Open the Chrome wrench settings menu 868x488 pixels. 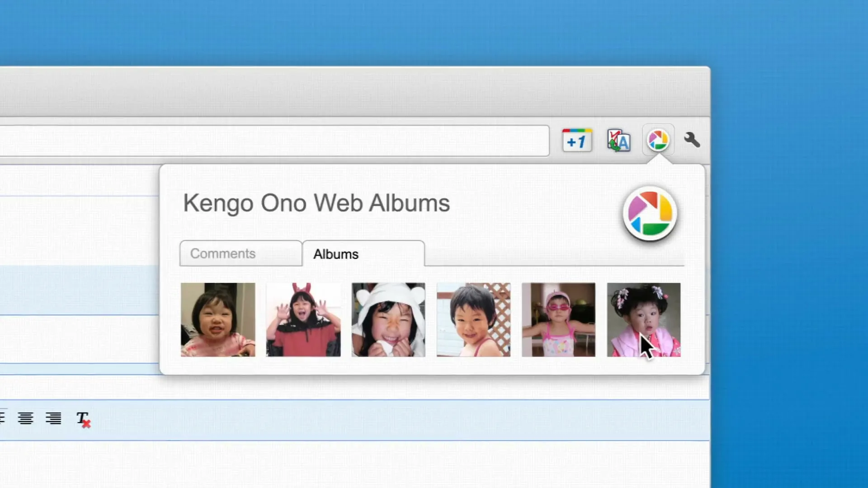pyautogui.click(x=692, y=140)
